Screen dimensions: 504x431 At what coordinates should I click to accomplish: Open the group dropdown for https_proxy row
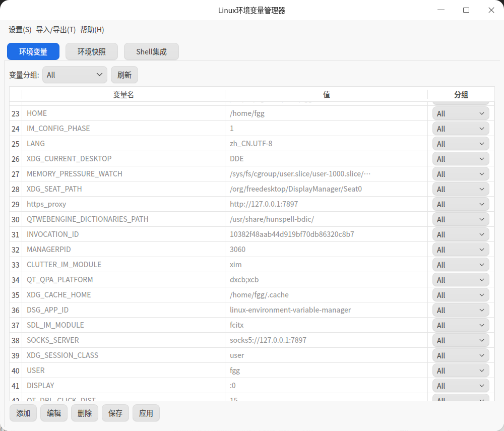461,204
